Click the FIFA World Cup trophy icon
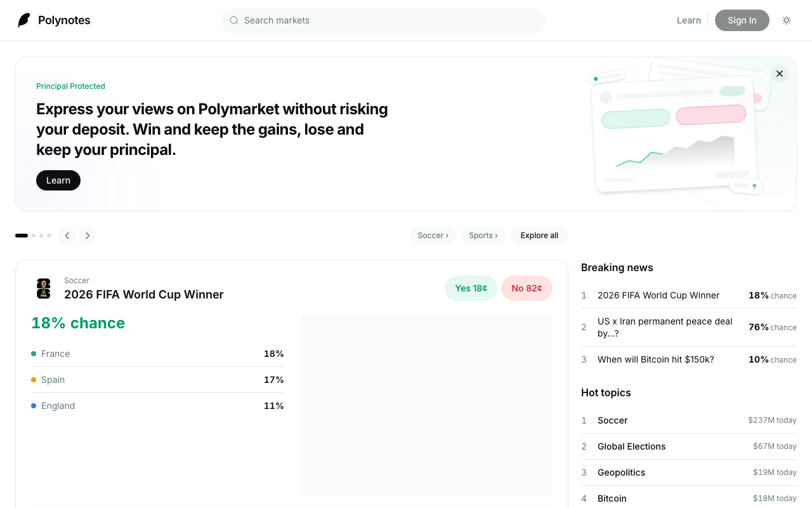Screen dimensions: 812x508 pyautogui.click(x=44, y=288)
